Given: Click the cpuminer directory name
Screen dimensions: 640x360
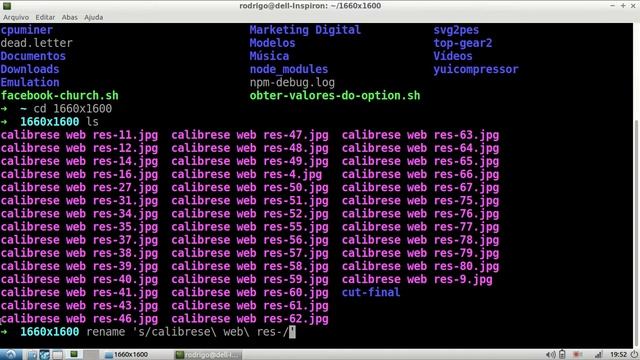Looking at the screenshot, I should 27,30.
